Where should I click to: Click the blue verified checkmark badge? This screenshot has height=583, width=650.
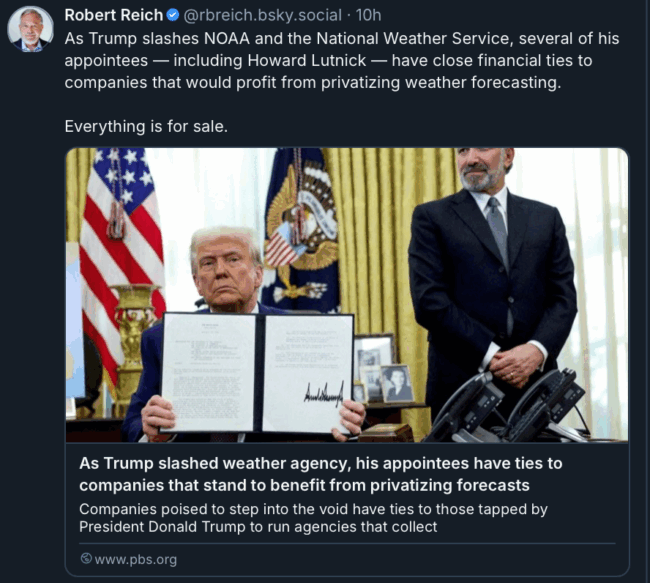172,15
